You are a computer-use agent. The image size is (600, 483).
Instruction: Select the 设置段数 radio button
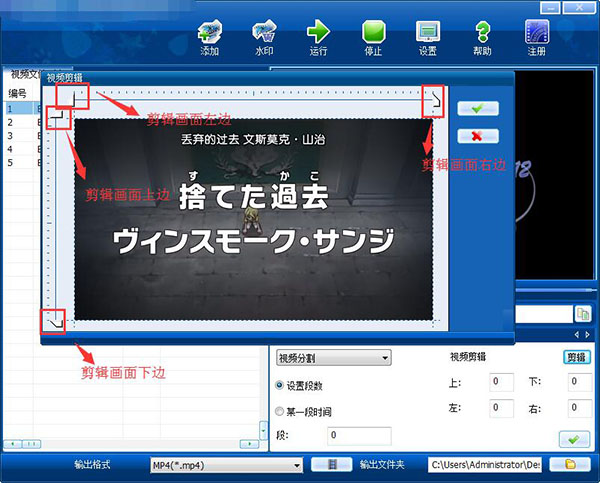tap(280, 385)
